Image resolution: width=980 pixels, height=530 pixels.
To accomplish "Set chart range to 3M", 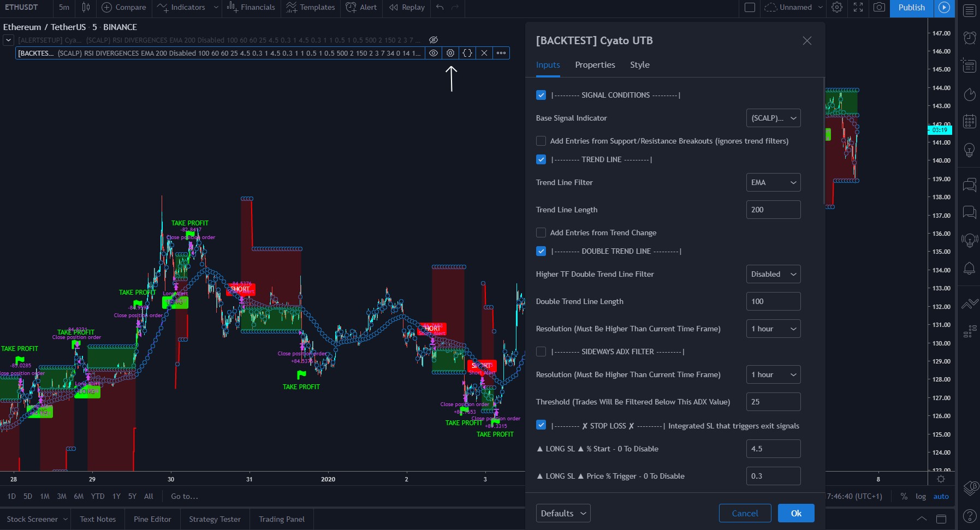I will (62, 496).
